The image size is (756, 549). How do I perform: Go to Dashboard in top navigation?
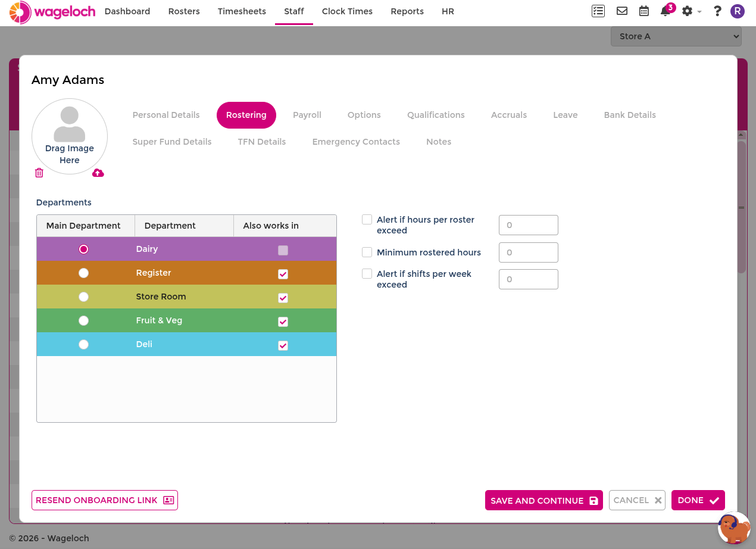127,11
